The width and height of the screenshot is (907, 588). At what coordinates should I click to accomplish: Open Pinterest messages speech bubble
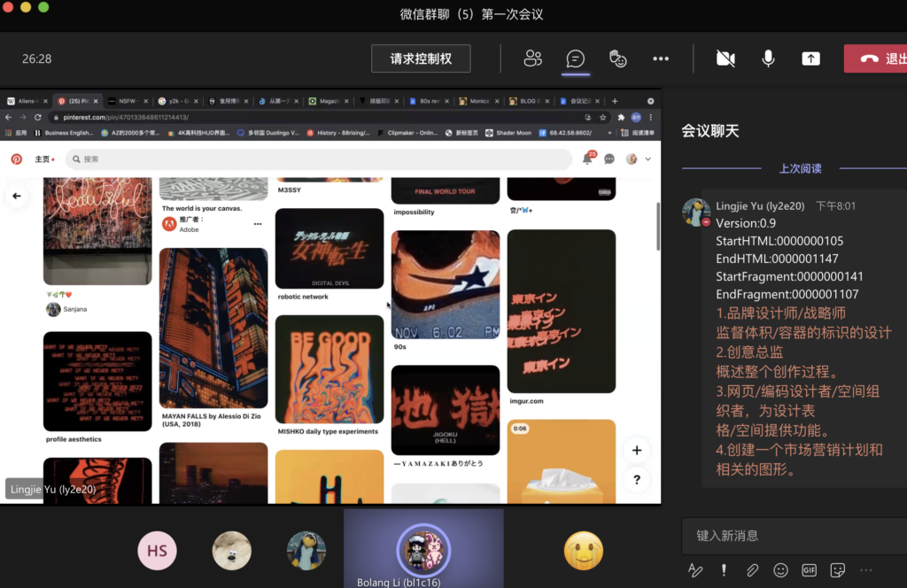[609, 159]
